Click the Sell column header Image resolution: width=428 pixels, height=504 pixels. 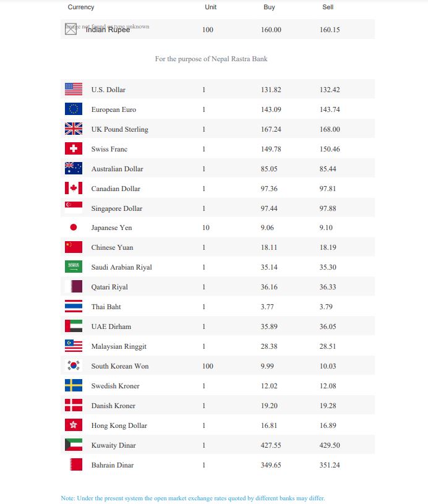[328, 7]
